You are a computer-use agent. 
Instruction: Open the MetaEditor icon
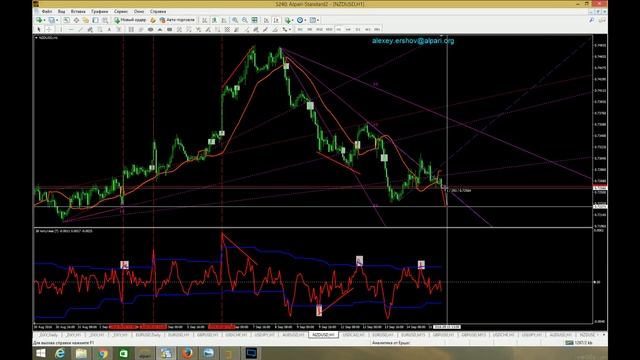153,20
